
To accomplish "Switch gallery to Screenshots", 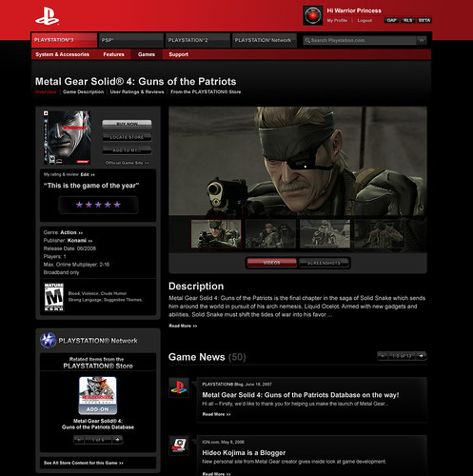I will [324, 263].
